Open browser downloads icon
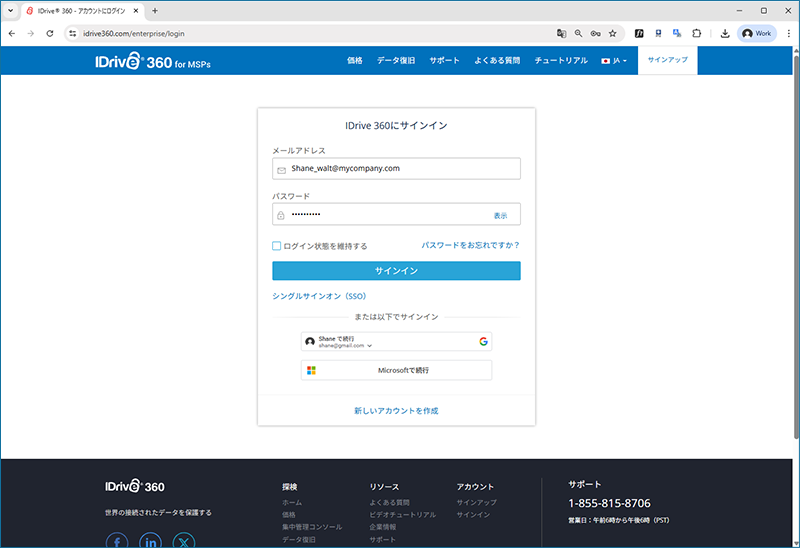This screenshot has height=548, width=800. coord(724,34)
